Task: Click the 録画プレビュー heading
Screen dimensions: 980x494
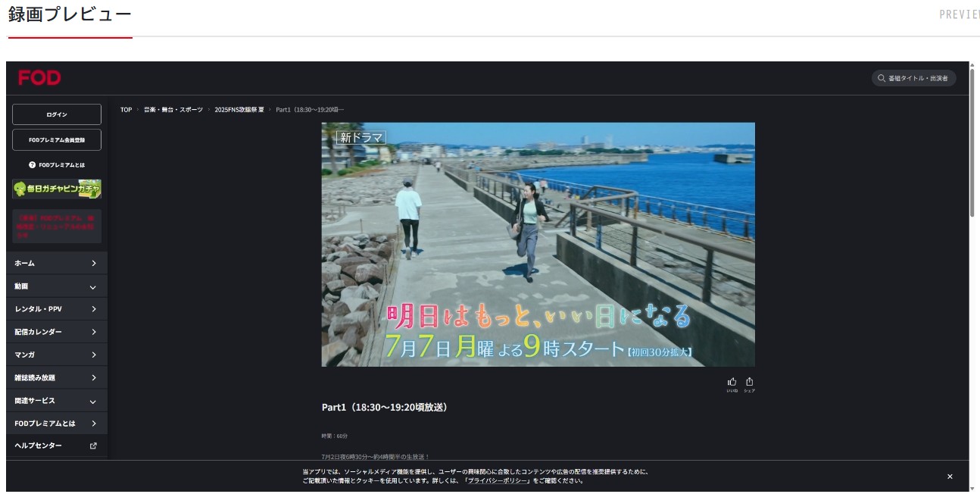Action: pyautogui.click(x=70, y=14)
